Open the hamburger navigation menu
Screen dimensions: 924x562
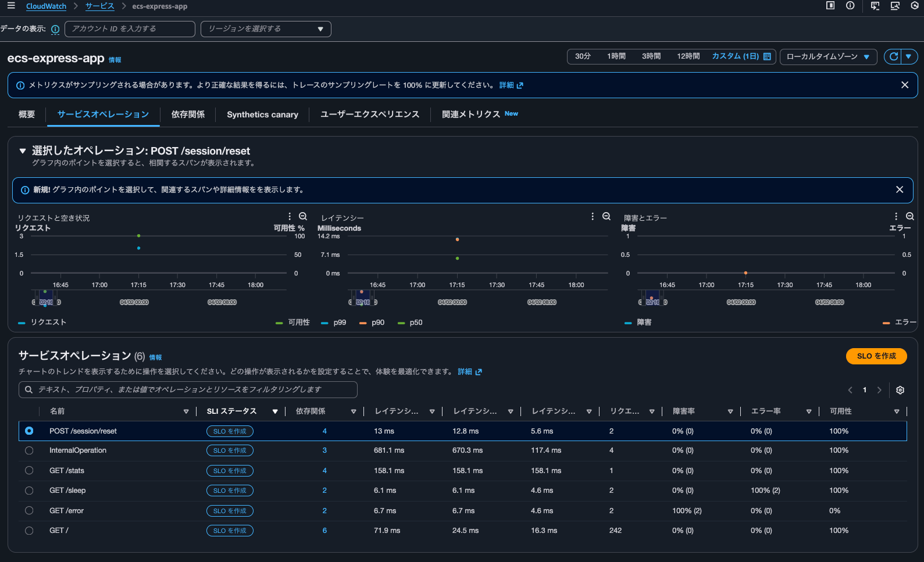11,6
